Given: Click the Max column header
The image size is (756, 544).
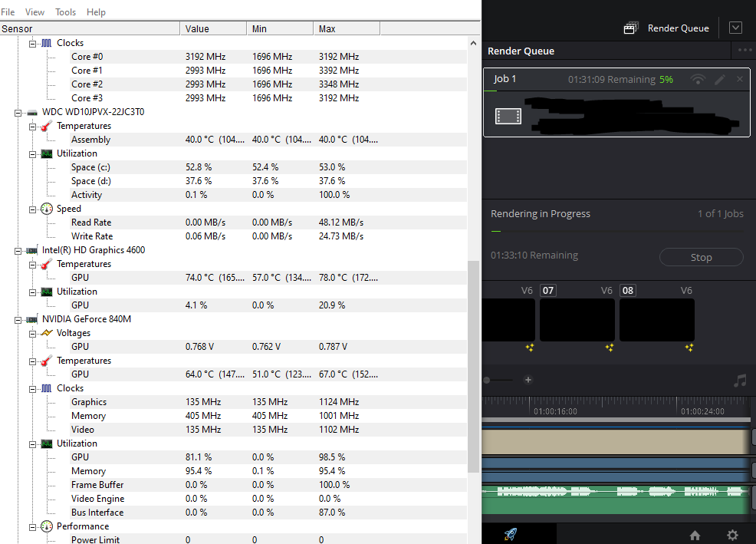Looking at the screenshot, I should [346, 29].
